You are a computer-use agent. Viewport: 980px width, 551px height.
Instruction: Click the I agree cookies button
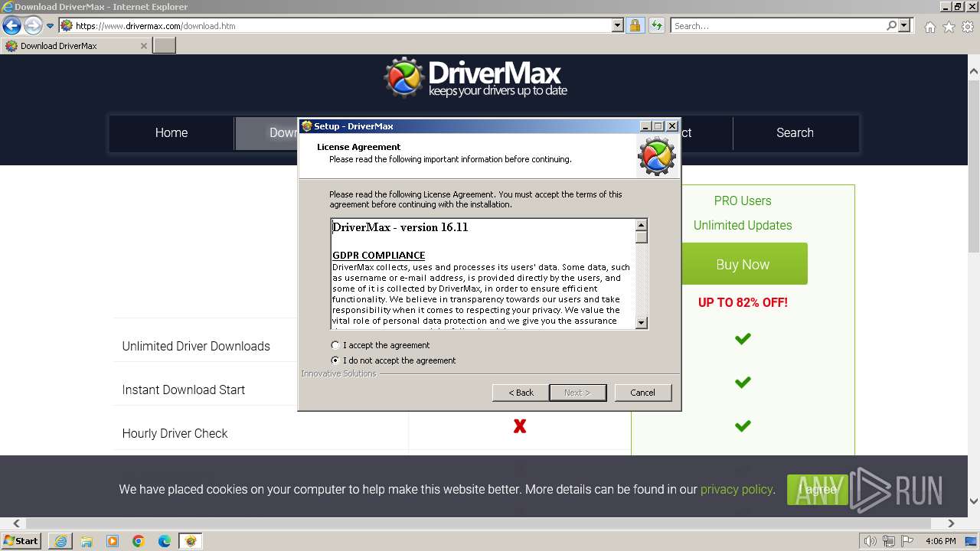[x=817, y=489]
